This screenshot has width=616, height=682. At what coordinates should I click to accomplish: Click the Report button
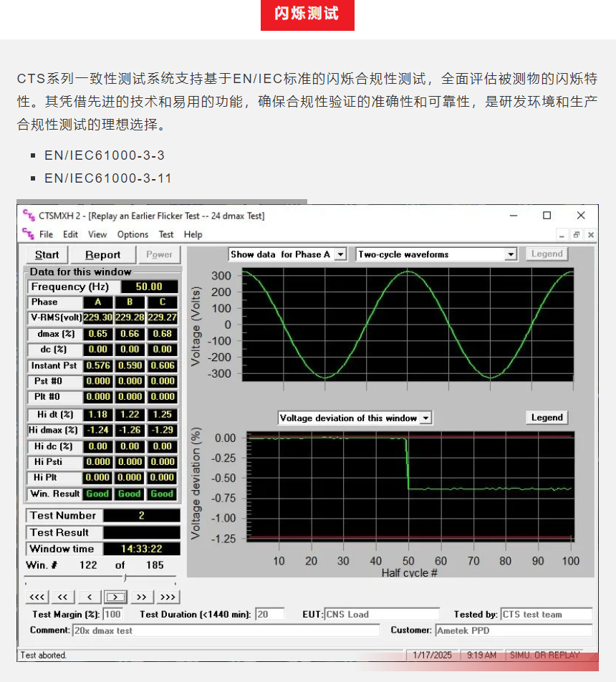pos(103,254)
